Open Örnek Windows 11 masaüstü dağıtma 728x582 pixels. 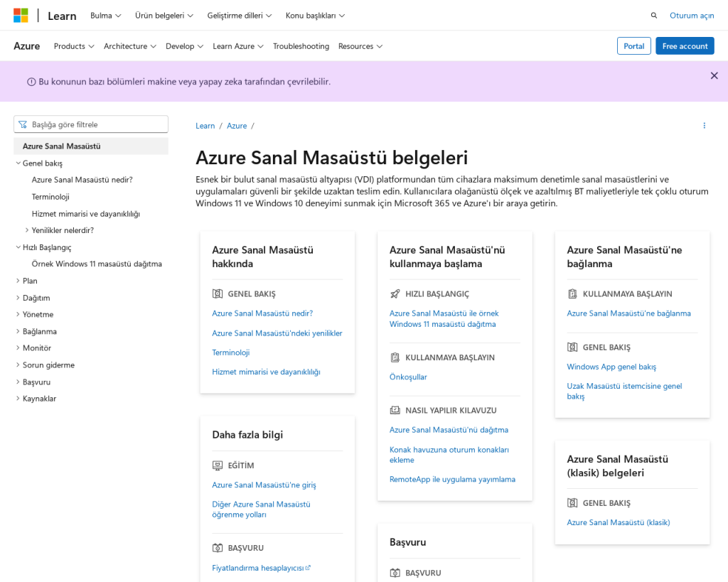(x=97, y=264)
